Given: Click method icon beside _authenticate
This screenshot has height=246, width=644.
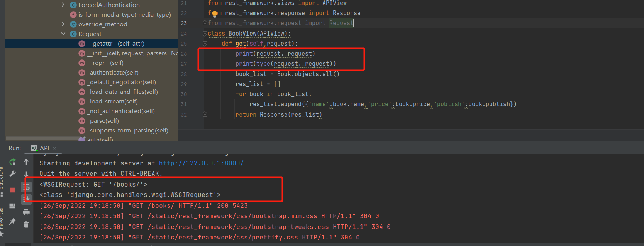Looking at the screenshot, I should click(x=82, y=73).
